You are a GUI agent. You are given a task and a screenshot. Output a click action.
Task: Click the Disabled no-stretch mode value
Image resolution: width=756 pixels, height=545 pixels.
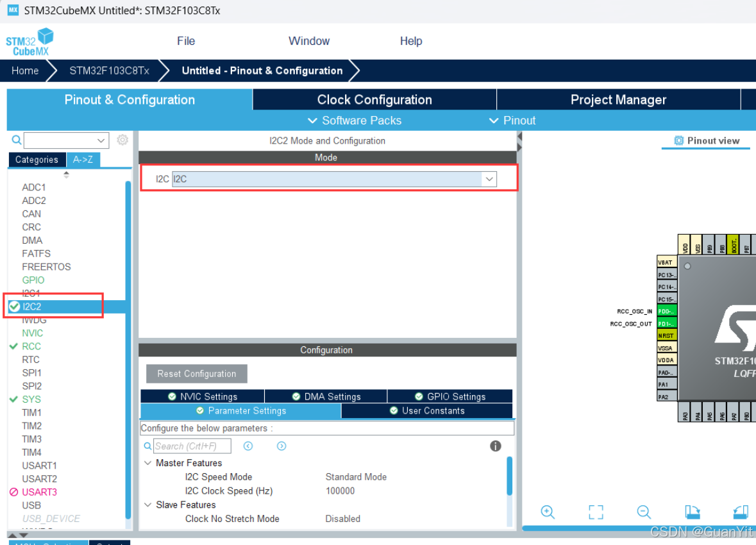click(x=343, y=519)
